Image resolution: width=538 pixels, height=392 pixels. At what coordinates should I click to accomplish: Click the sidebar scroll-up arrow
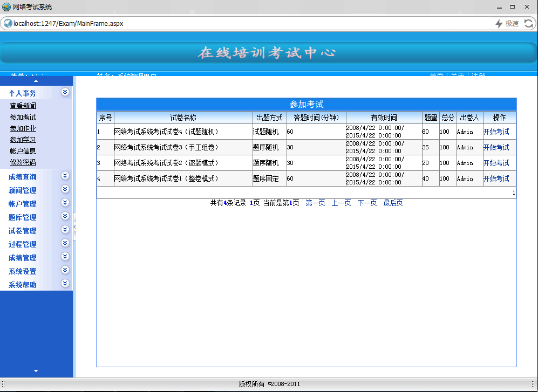click(x=36, y=81)
